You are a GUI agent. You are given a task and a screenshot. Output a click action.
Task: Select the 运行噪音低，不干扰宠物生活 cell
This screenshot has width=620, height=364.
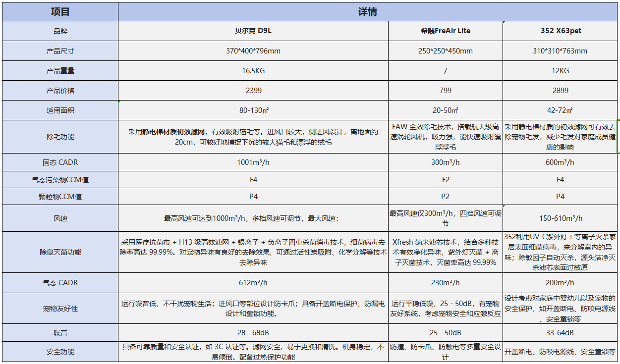(253, 309)
